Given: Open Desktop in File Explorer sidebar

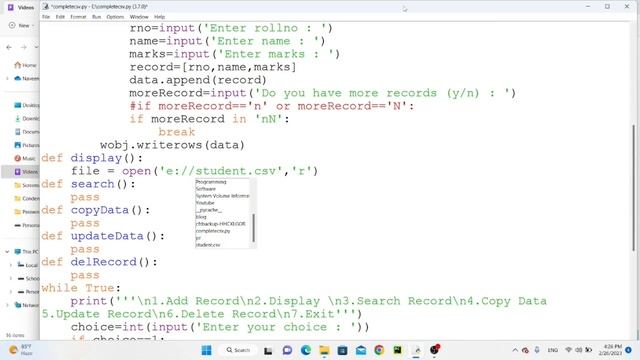Looking at the screenshot, I should [x=27, y=105].
